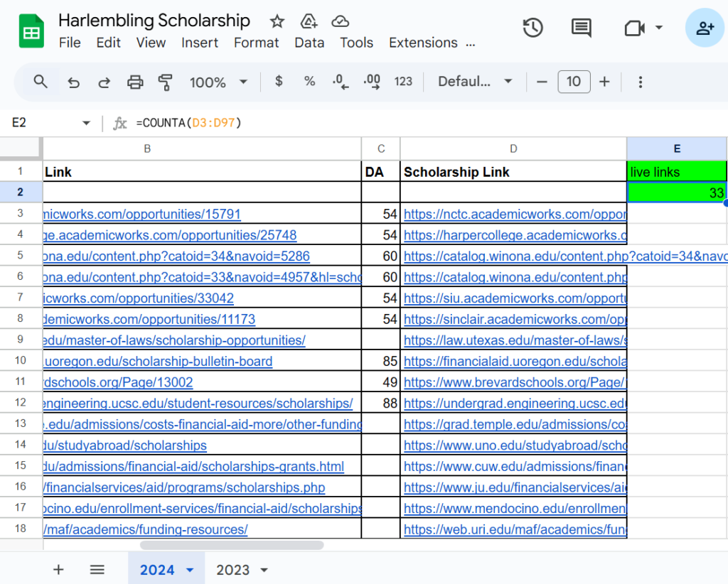Click the share add-person button

705,28
